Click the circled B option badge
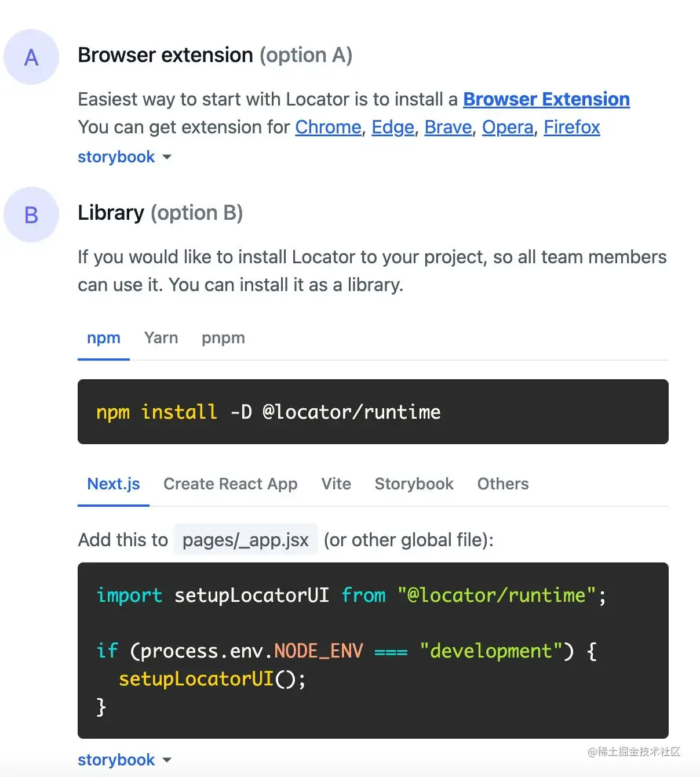The height and width of the screenshot is (777, 700). pos(31,215)
